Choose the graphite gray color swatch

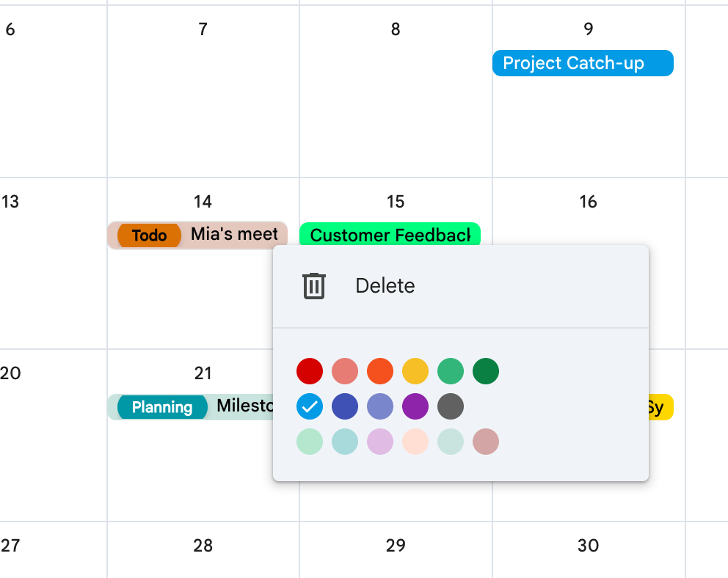coord(451,406)
